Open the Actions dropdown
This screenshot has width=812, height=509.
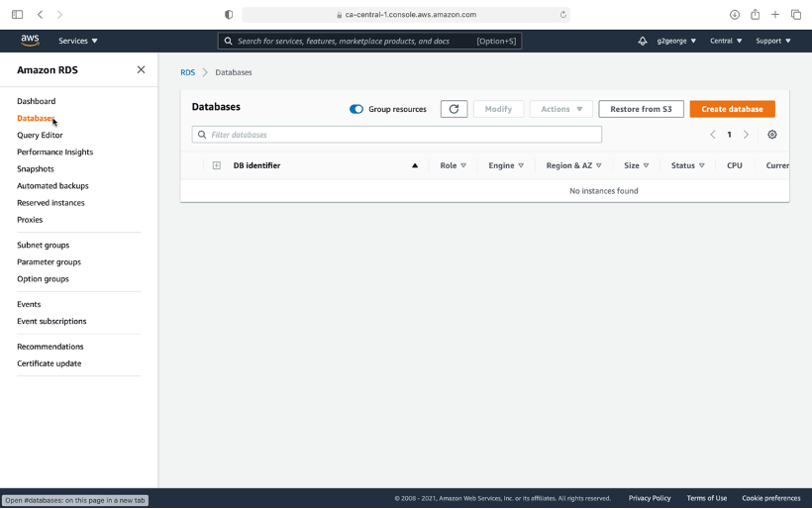[x=560, y=109]
